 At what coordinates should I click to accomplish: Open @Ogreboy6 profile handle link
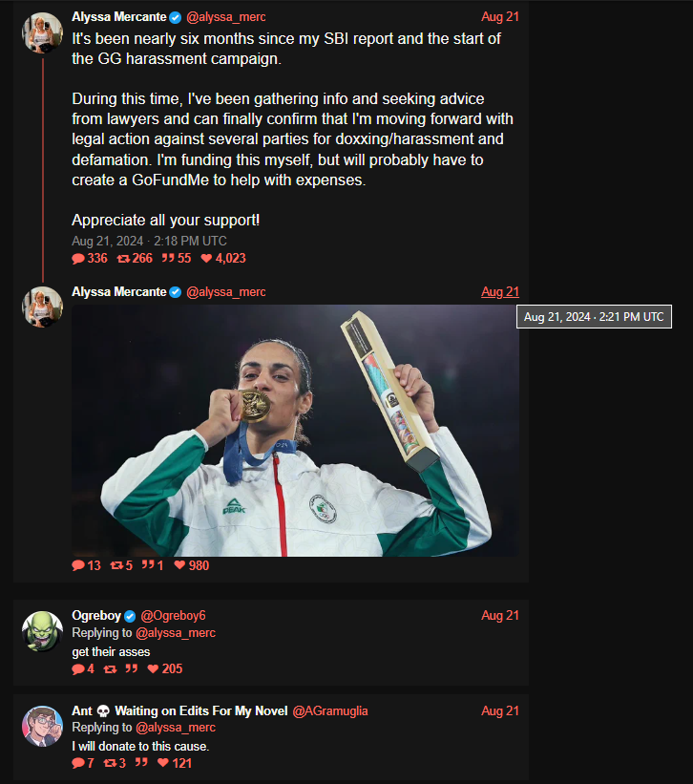click(x=173, y=616)
